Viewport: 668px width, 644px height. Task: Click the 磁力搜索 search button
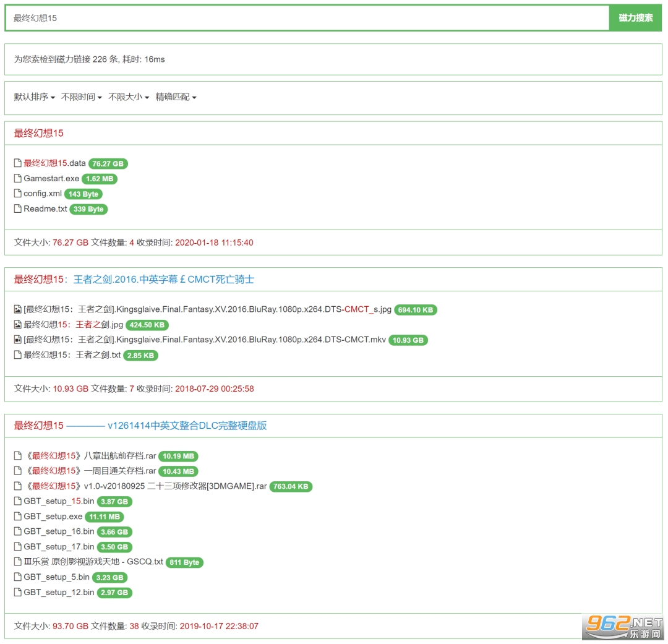pos(635,18)
